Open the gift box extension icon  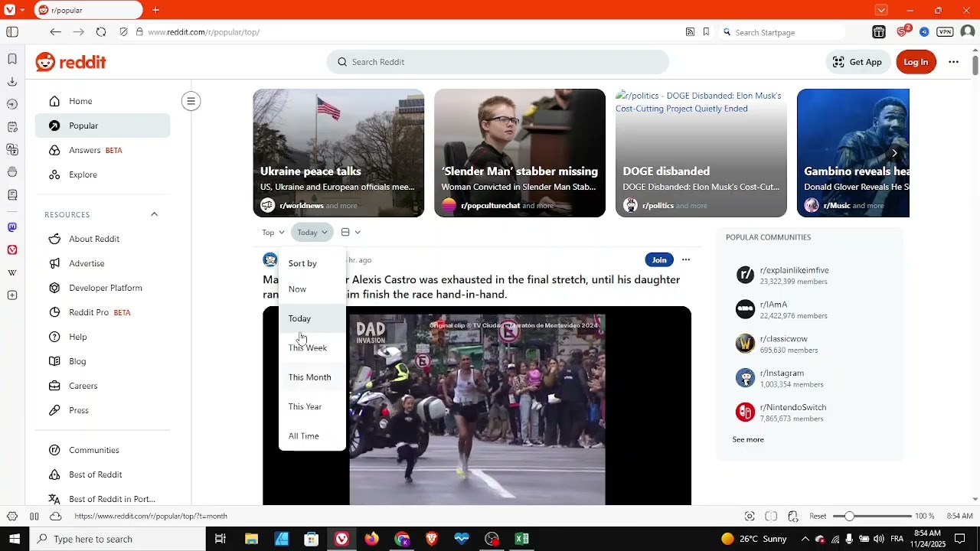[879, 32]
